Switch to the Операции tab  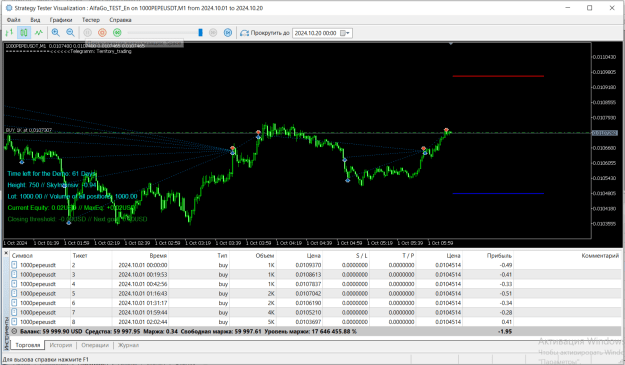point(95,345)
